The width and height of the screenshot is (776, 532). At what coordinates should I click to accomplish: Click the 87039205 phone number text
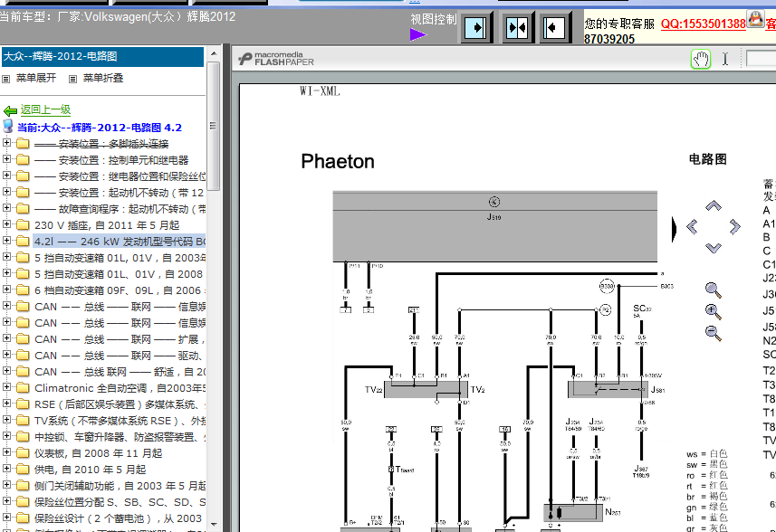pos(609,39)
